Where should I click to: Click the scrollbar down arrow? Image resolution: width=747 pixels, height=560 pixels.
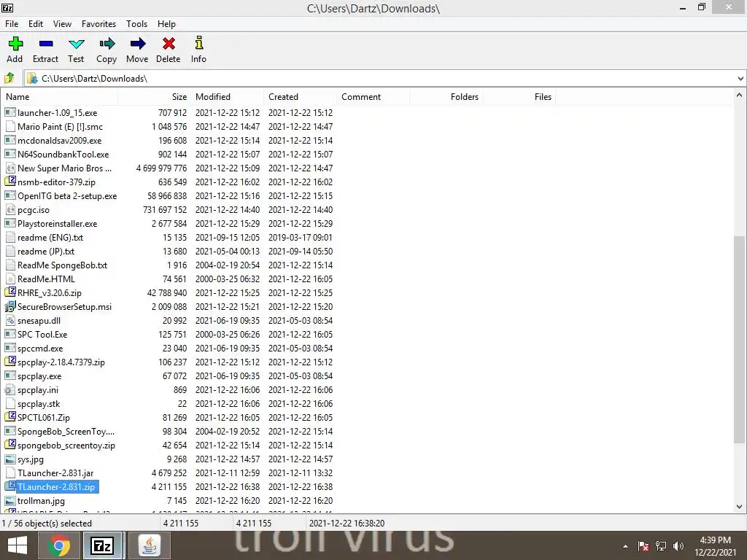(x=739, y=507)
